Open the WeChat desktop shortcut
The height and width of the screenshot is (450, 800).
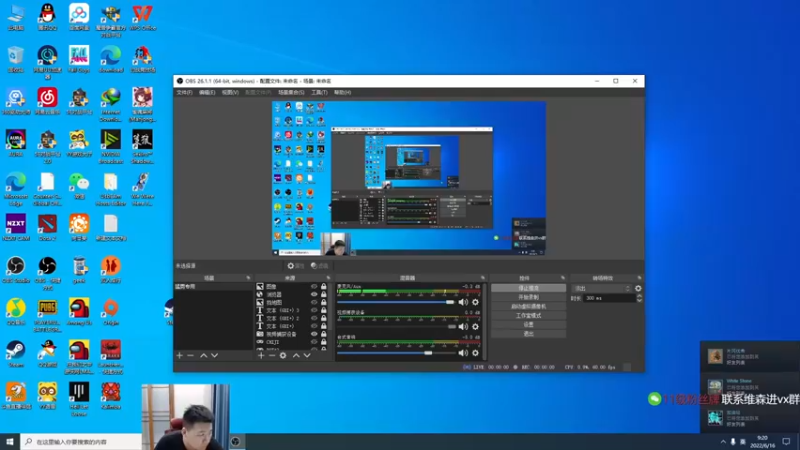tap(79, 185)
